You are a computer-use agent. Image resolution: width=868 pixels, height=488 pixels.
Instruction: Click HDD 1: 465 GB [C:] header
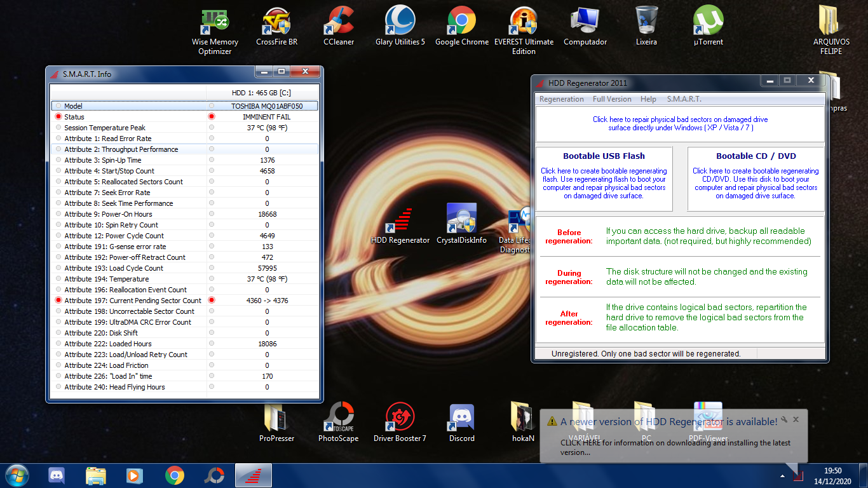[x=261, y=93]
